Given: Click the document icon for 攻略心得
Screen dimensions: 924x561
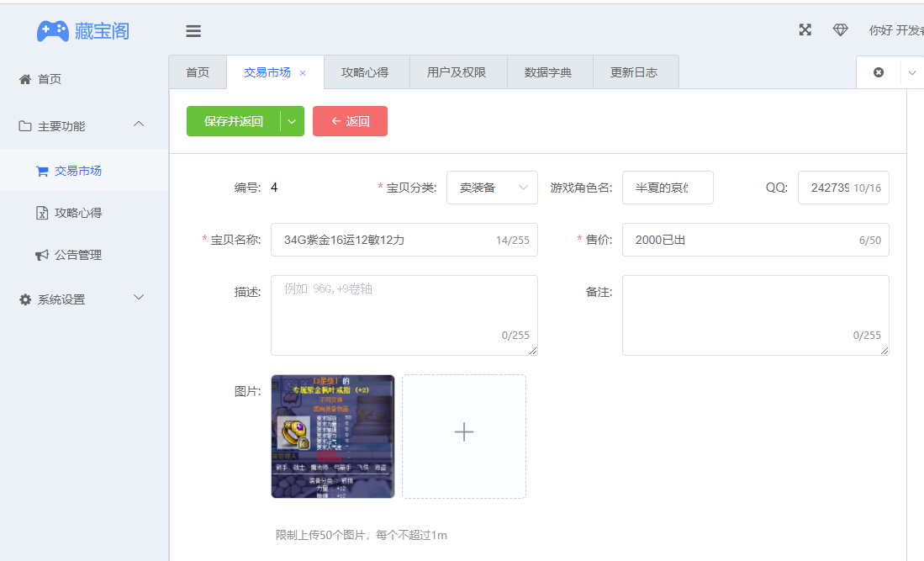Looking at the screenshot, I should point(42,213).
